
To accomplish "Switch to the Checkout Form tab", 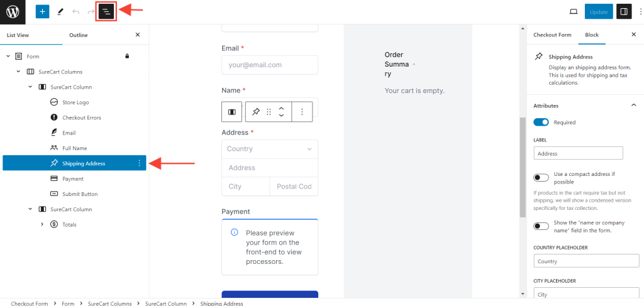I will pyautogui.click(x=552, y=35).
